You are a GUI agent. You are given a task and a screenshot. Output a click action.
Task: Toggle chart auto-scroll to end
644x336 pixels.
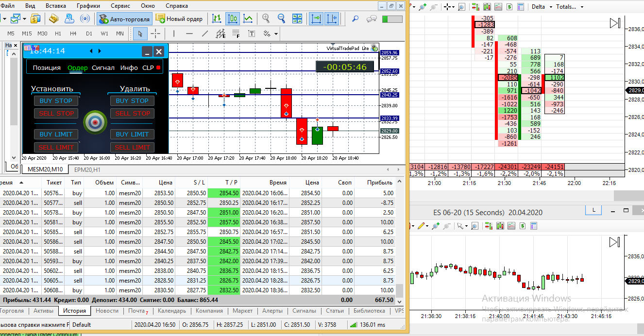tap(316, 19)
